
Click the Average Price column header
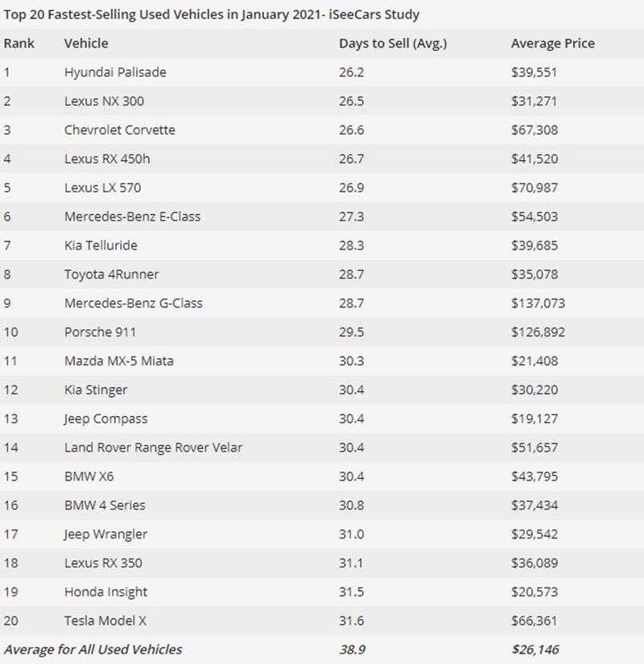pyautogui.click(x=553, y=43)
